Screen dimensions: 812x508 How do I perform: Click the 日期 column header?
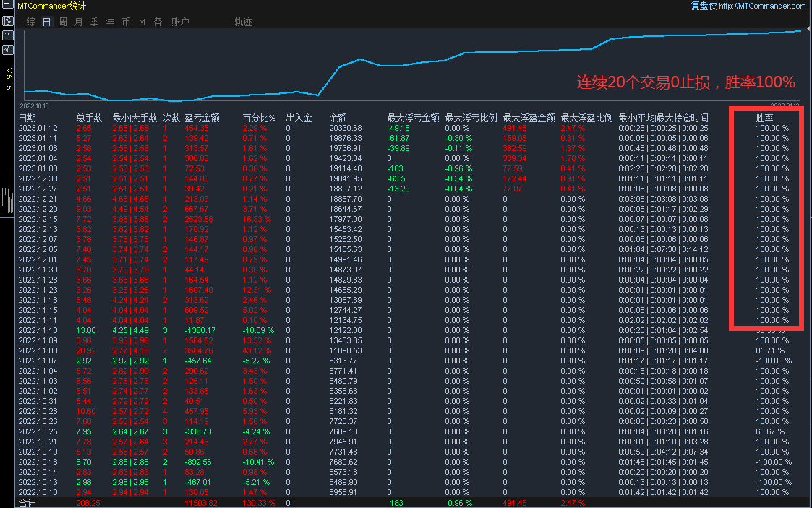[x=27, y=118]
